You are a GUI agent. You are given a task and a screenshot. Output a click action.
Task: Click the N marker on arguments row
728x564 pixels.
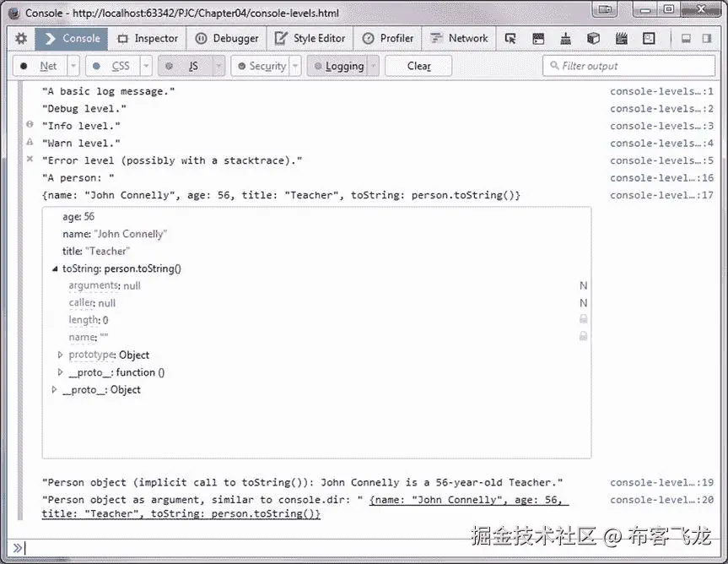click(x=584, y=285)
